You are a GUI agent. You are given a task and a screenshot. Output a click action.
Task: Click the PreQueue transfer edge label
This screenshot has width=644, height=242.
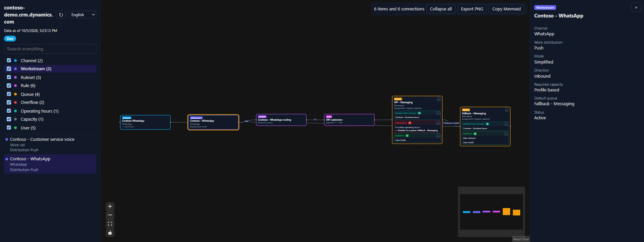coord(451,123)
